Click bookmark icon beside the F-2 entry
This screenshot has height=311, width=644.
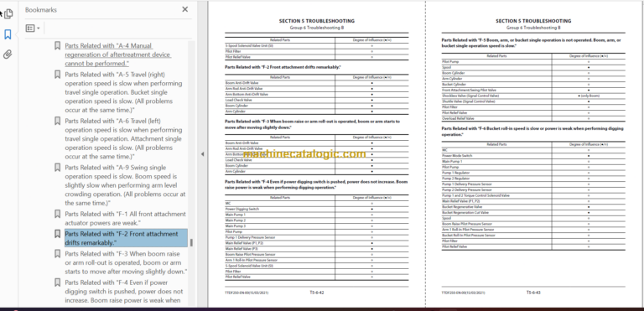tap(58, 234)
